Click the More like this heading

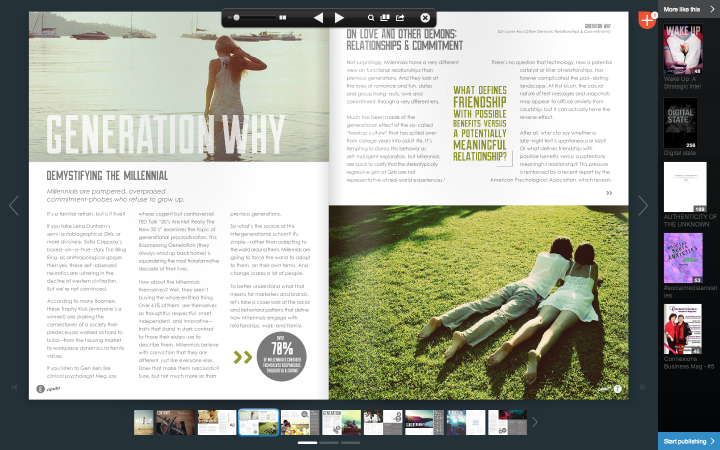coord(682,9)
